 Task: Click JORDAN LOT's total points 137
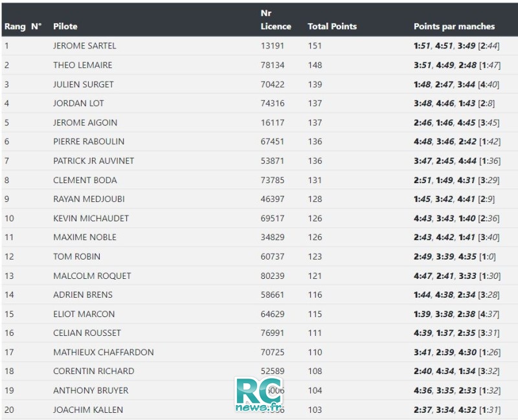click(315, 104)
